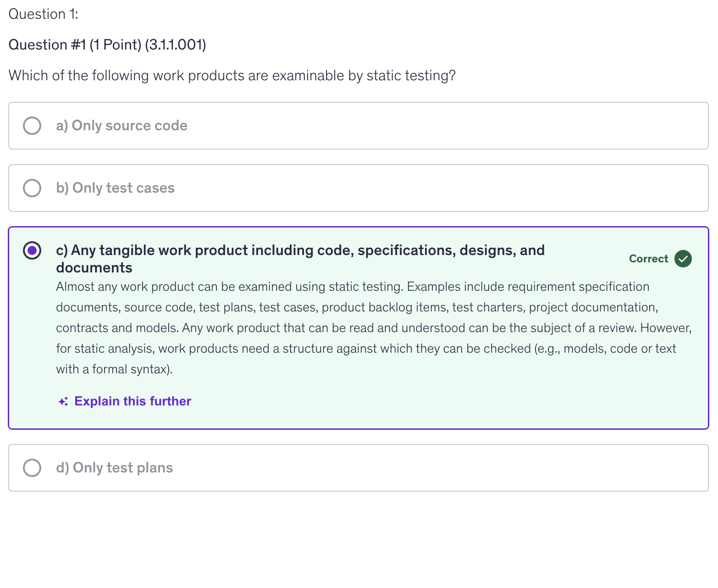Click the "d) Only test plans" answer text
This screenshot has height=588, width=718.
click(x=114, y=468)
